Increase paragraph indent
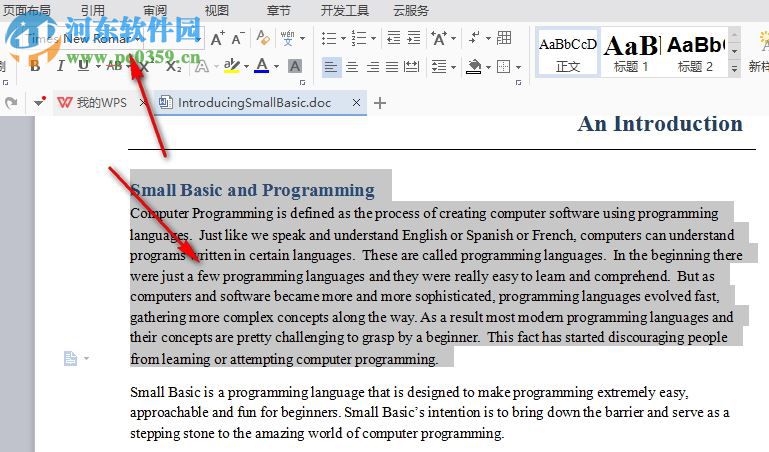The width and height of the screenshot is (769, 452). 414,38
